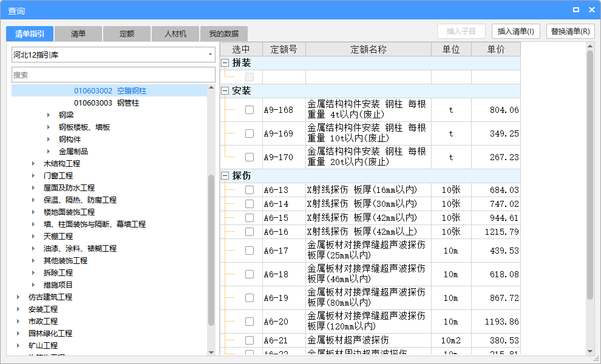Expand the 保温、隔热、防腐工程 node
The width and height of the screenshot is (601, 364).
[x=33, y=200]
